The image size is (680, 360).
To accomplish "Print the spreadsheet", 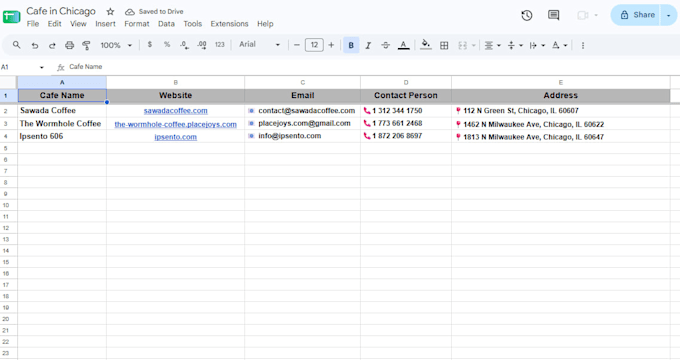I will 69,45.
